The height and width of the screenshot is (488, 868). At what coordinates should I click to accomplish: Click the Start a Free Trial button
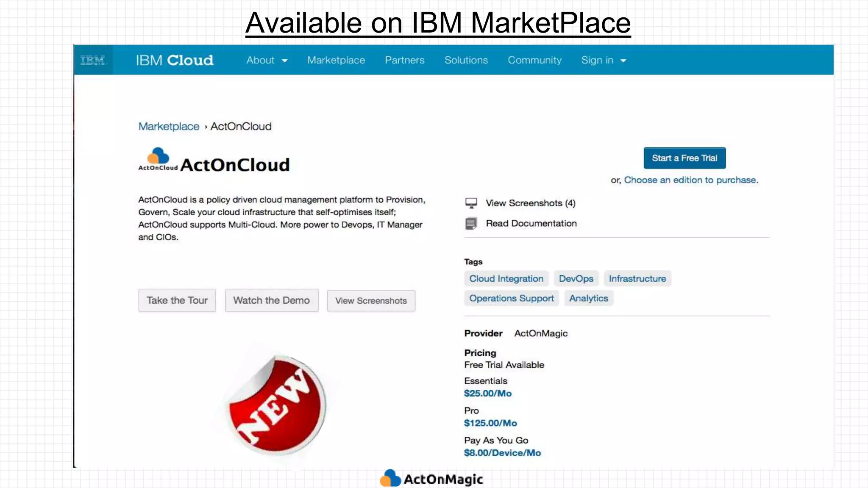[x=684, y=158]
